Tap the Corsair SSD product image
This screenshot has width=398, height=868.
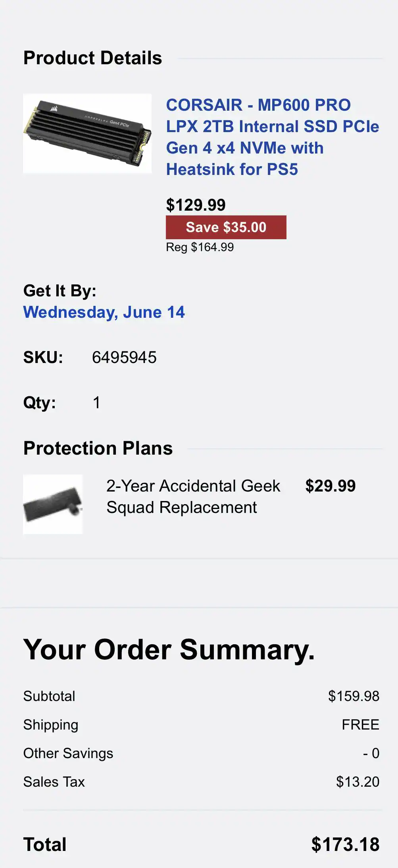pyautogui.click(x=87, y=133)
